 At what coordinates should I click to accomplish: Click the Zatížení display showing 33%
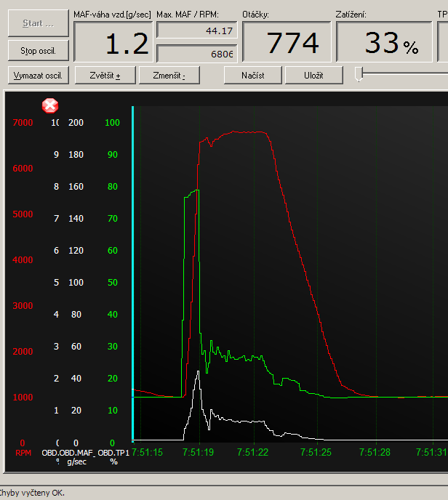pyautogui.click(x=391, y=44)
